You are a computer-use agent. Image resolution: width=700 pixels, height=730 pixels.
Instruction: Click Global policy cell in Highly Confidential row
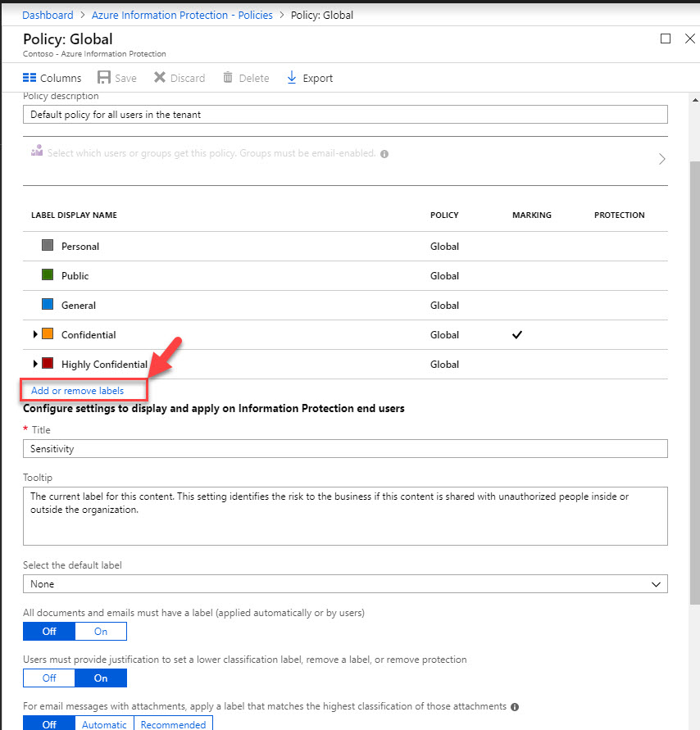pyautogui.click(x=444, y=365)
